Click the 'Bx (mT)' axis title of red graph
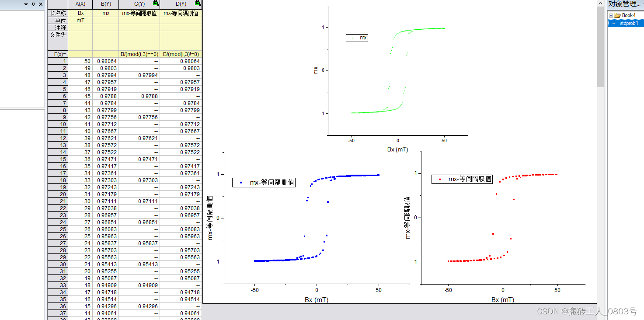 click(x=503, y=300)
